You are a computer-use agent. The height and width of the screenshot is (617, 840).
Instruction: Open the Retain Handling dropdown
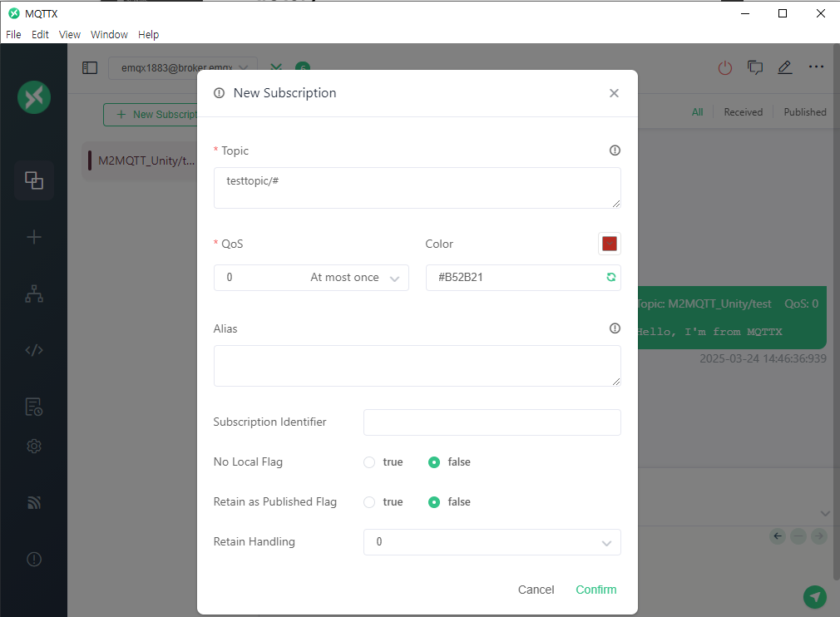point(492,542)
